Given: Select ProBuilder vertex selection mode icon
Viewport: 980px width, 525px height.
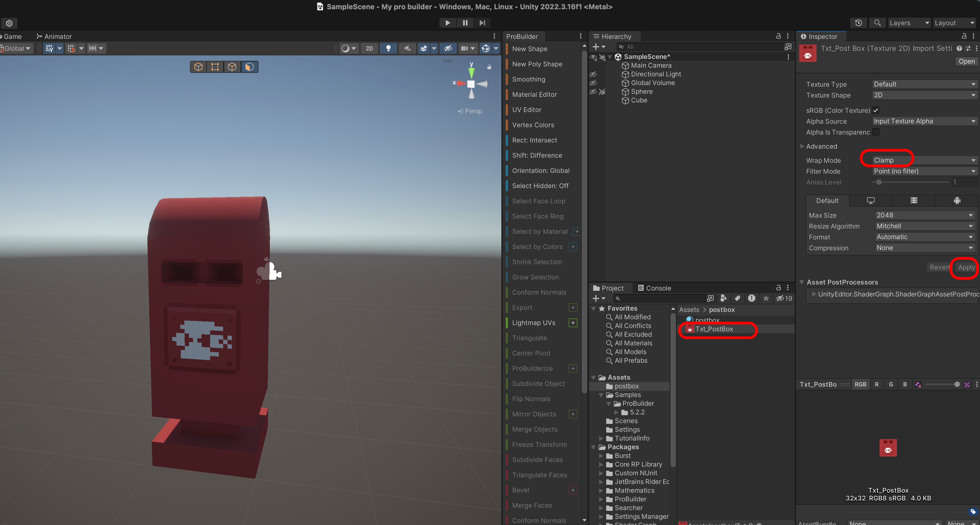Looking at the screenshot, I should (215, 67).
